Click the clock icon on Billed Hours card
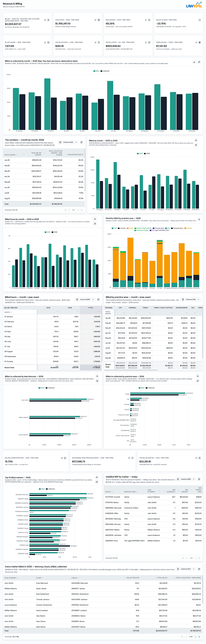Screen dimensions: 206x644 [48, 43]
